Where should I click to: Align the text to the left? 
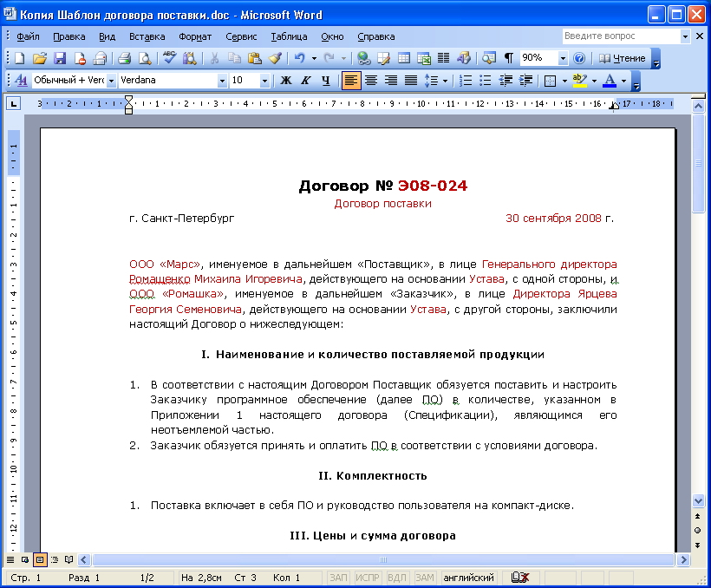tap(351, 81)
